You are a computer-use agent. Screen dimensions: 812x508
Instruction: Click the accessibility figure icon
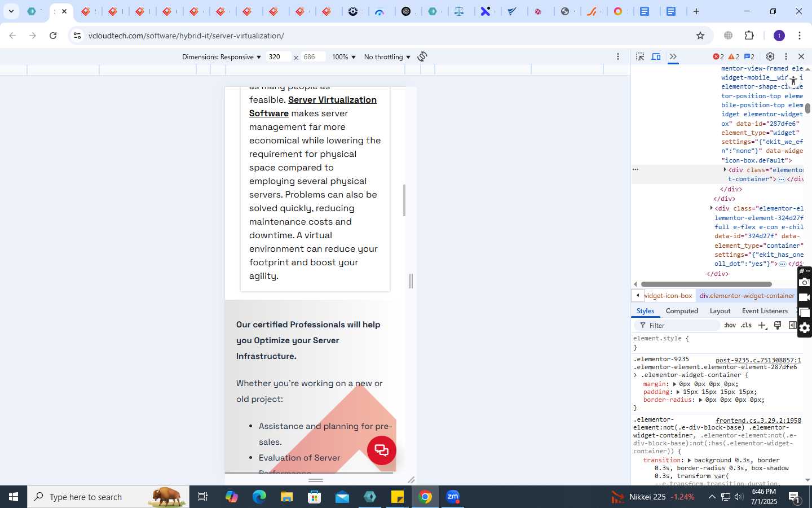pyautogui.click(x=793, y=81)
